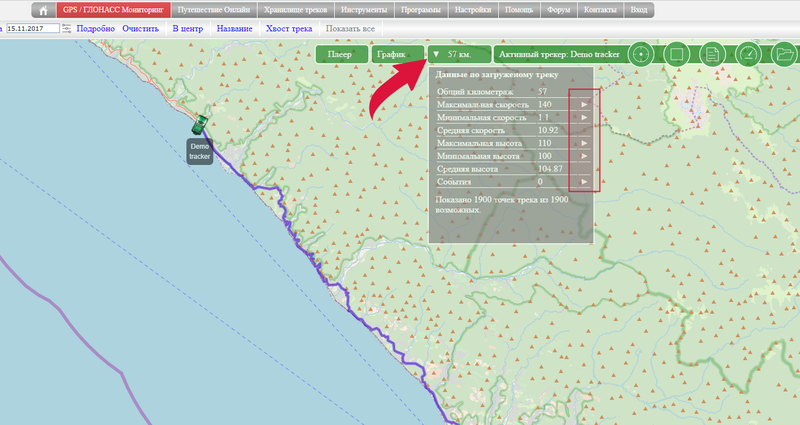Click the document report round icon
The width and height of the screenshot is (800, 425).
711,54
